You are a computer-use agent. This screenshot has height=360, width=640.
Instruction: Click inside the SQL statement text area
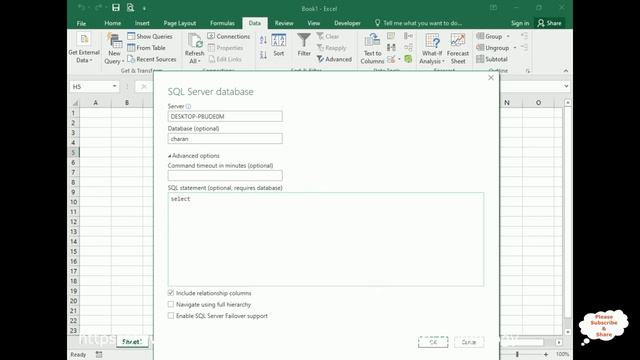point(326,239)
